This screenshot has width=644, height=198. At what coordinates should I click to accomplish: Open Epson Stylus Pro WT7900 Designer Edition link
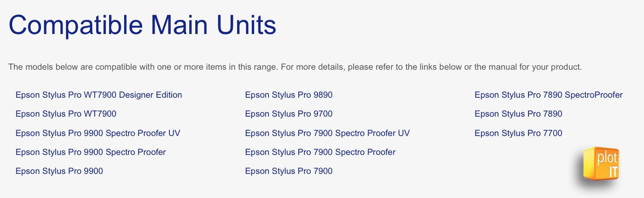point(99,95)
